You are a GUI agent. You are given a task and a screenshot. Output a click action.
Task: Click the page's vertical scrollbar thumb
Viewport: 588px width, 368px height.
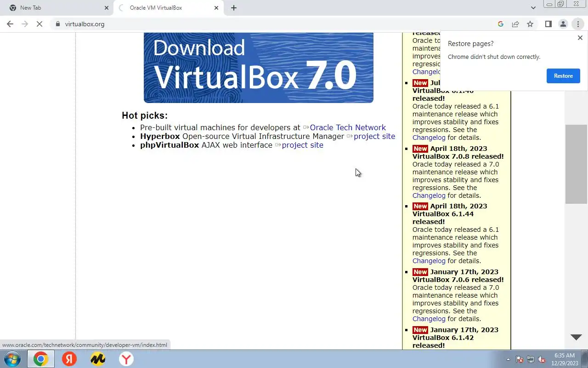(x=576, y=164)
